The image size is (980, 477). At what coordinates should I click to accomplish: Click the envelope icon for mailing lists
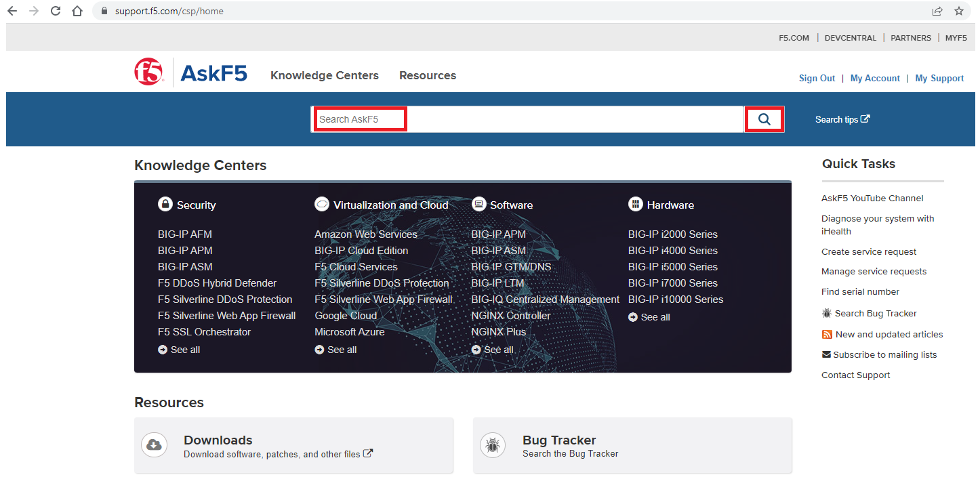pyautogui.click(x=826, y=354)
